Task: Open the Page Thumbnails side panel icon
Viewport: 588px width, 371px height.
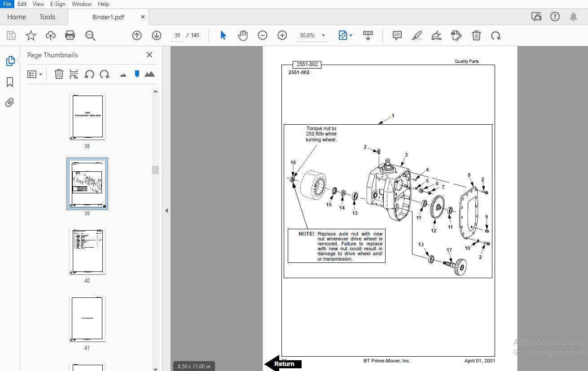Action: point(10,61)
